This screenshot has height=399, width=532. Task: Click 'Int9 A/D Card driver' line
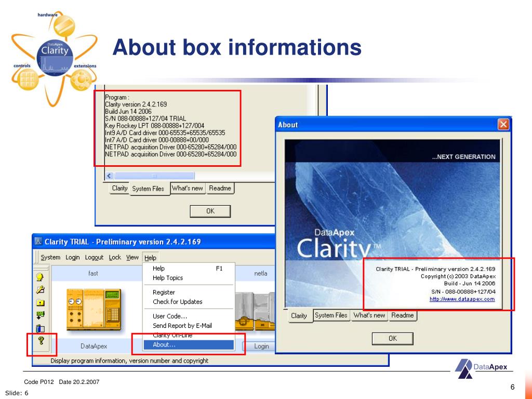pos(165,133)
